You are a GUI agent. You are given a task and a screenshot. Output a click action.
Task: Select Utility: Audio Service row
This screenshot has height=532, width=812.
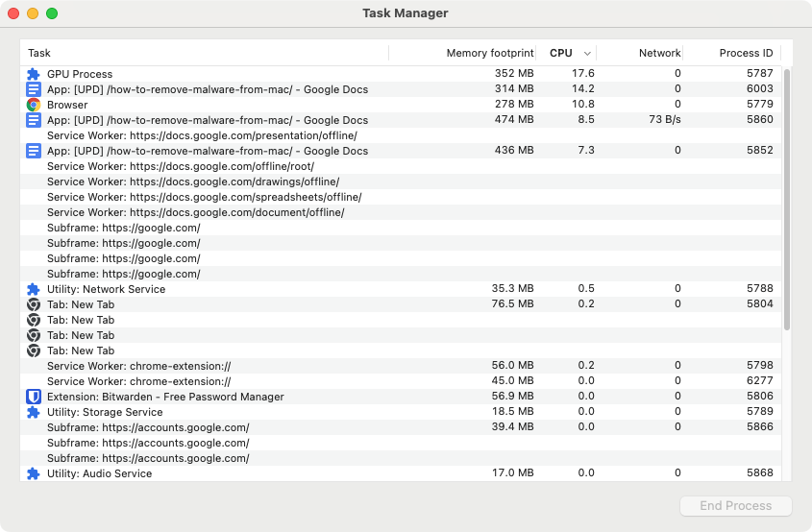(x=401, y=473)
